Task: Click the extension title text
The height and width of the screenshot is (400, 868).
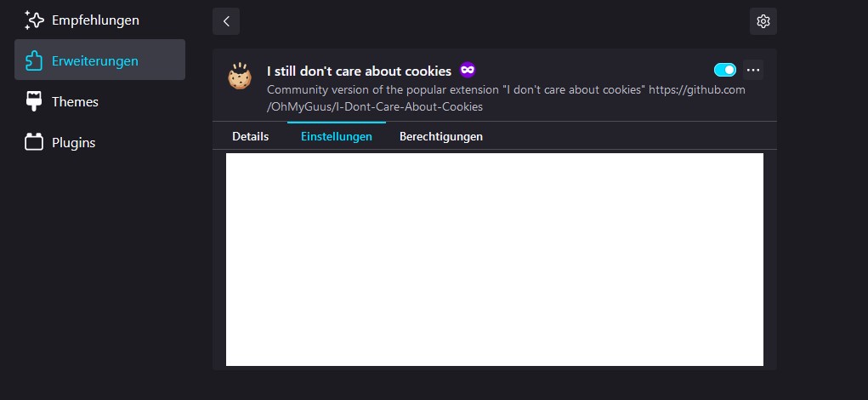Action: click(360, 71)
